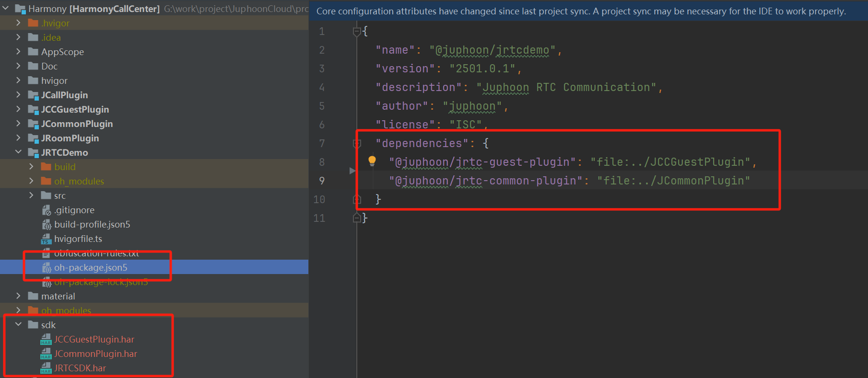868x378 pixels.
Task: Select the JRoomPlugin module row
Action: [154, 138]
